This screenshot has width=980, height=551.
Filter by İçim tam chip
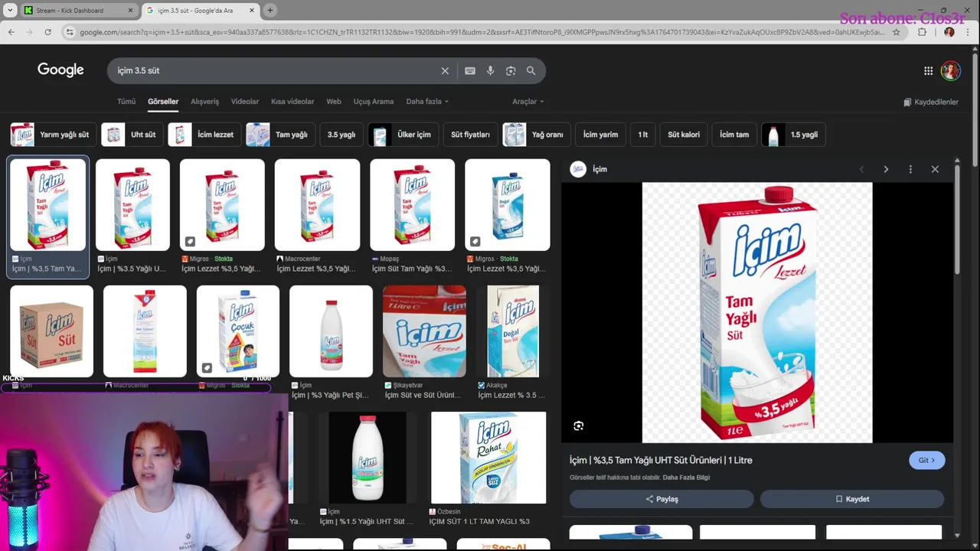click(734, 135)
